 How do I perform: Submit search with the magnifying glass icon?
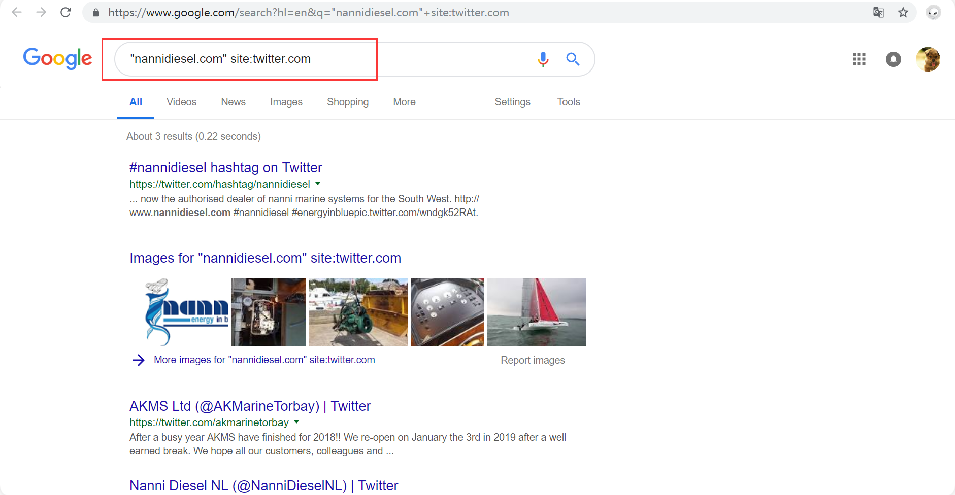(x=573, y=59)
